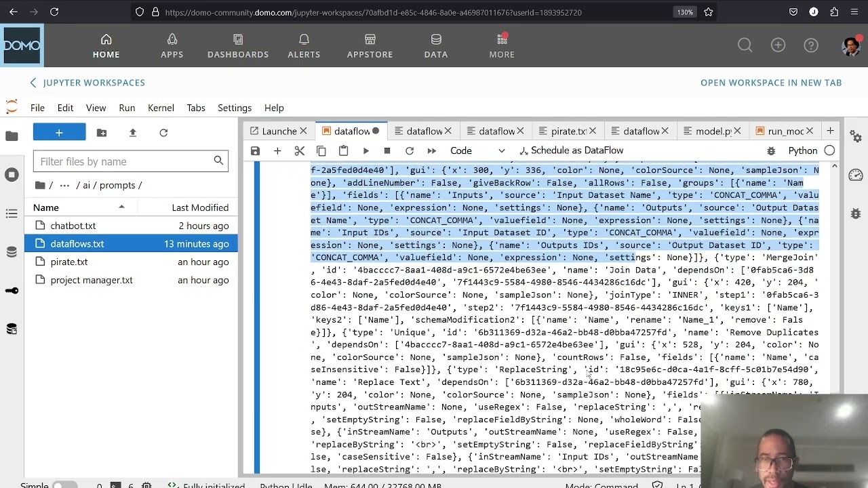Viewport: 868px width, 488px height.
Task: Click the add plus circle icon
Action: click(778, 45)
